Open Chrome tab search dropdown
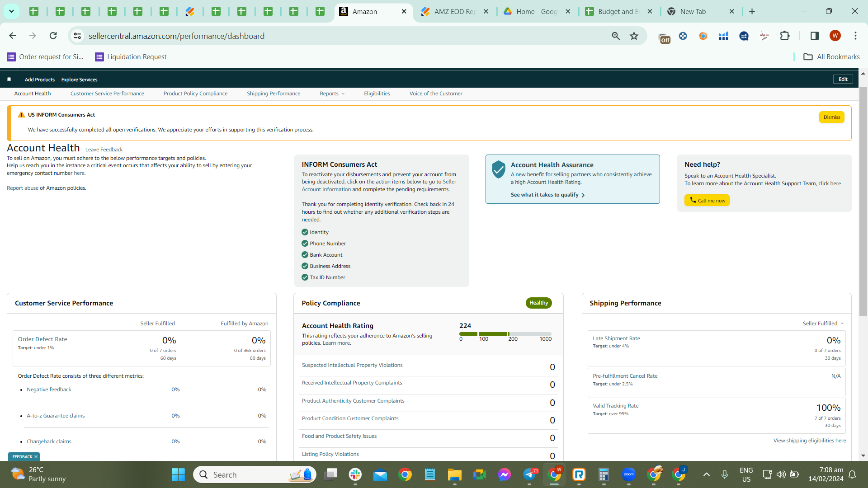 [x=11, y=11]
